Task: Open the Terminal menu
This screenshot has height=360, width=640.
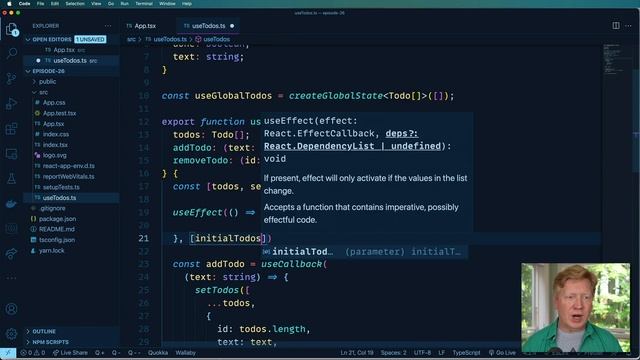Action: point(144,4)
